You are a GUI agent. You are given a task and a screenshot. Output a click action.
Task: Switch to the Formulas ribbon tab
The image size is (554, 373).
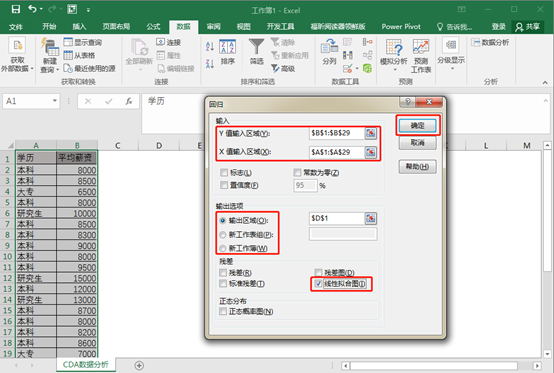coord(153,26)
